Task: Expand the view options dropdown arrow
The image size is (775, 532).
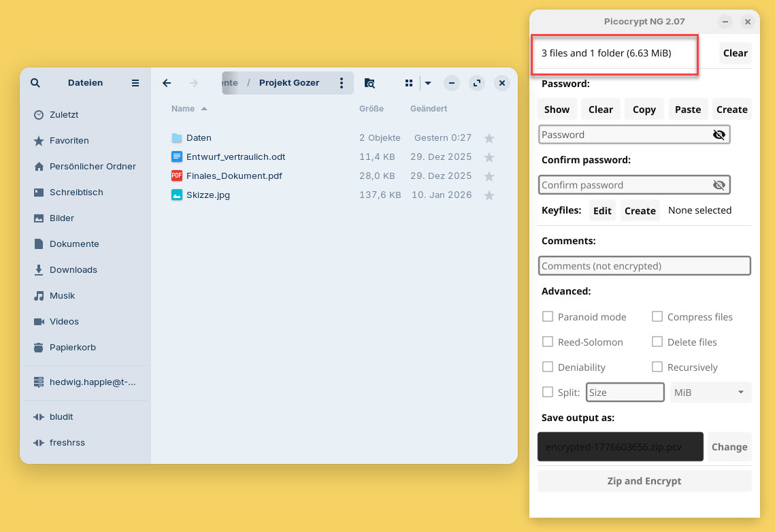Action: click(428, 83)
